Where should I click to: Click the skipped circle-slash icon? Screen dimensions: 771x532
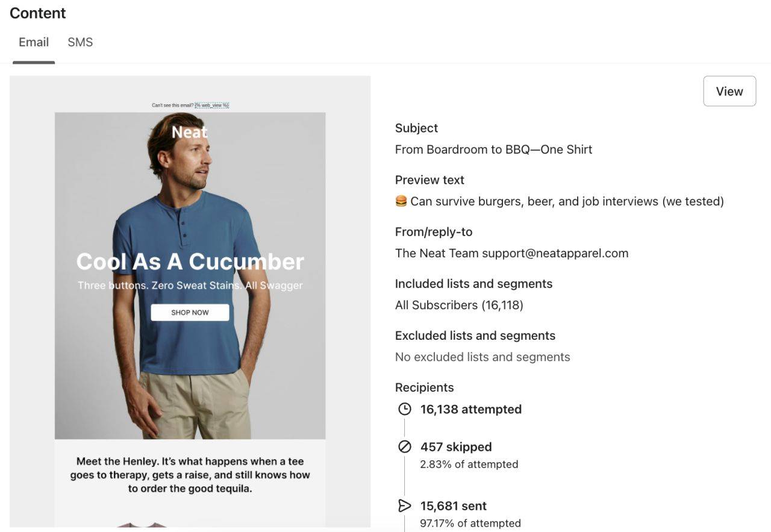coord(405,446)
